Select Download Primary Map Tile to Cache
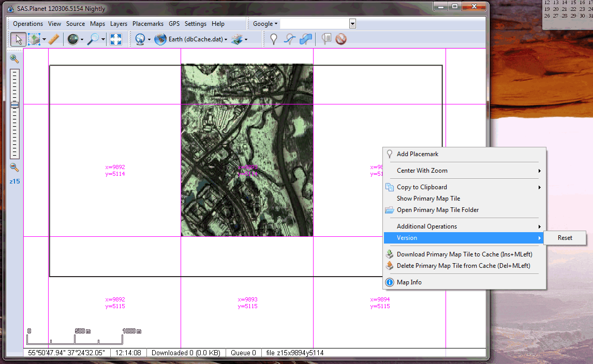 (x=464, y=254)
